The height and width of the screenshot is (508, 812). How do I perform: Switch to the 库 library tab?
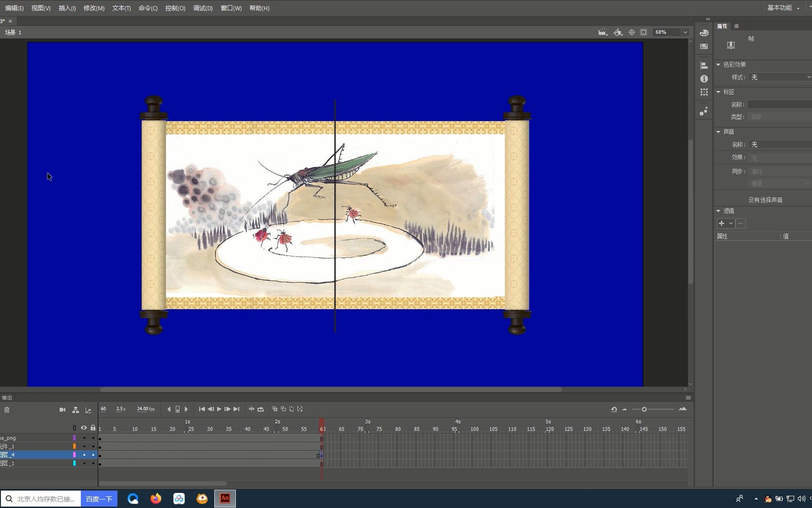tap(736, 26)
